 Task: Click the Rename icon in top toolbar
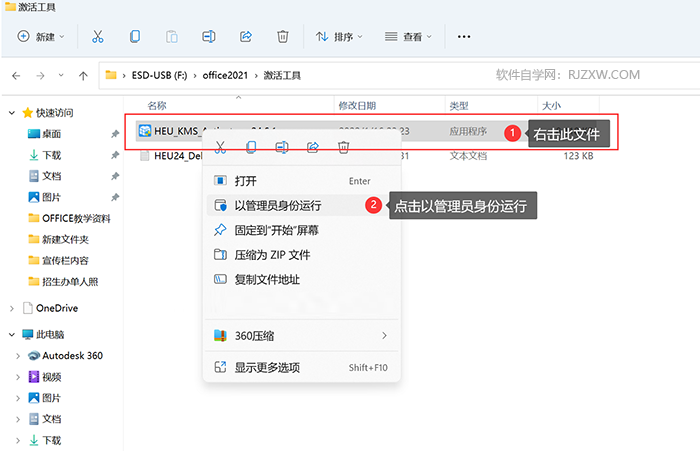pyautogui.click(x=208, y=37)
